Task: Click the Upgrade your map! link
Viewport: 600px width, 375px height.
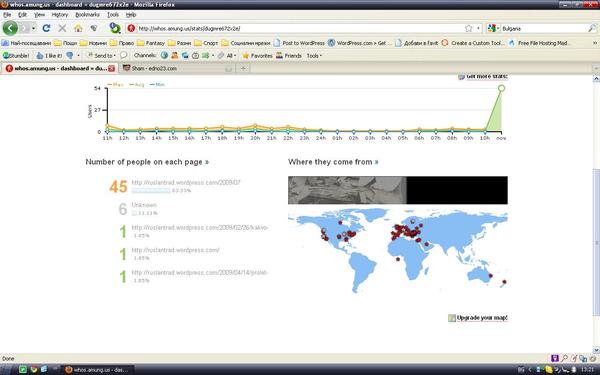Action: tap(478, 318)
